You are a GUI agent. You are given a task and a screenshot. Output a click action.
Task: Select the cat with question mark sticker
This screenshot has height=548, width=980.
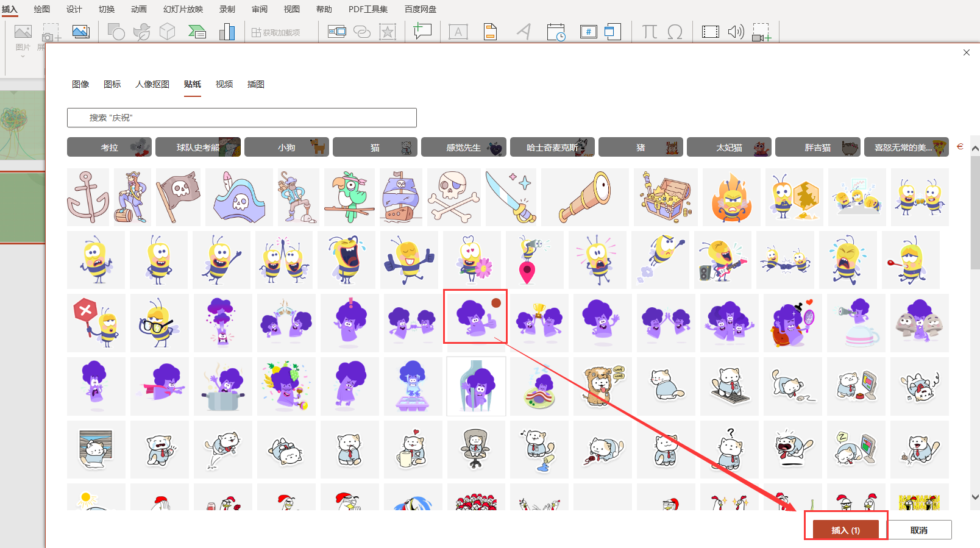[730, 449]
